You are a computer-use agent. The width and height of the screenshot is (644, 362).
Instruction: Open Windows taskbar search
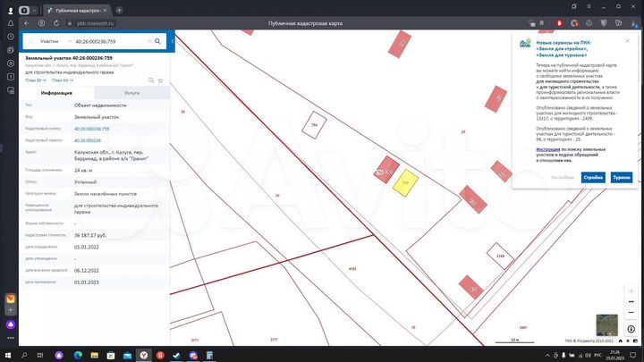[24, 355]
